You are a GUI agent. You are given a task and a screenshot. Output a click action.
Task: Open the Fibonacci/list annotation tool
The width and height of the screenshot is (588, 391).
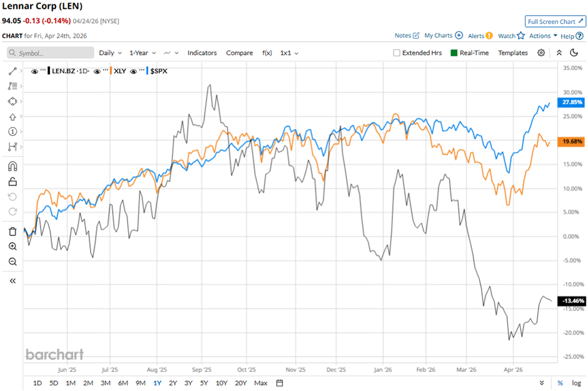click(13, 86)
